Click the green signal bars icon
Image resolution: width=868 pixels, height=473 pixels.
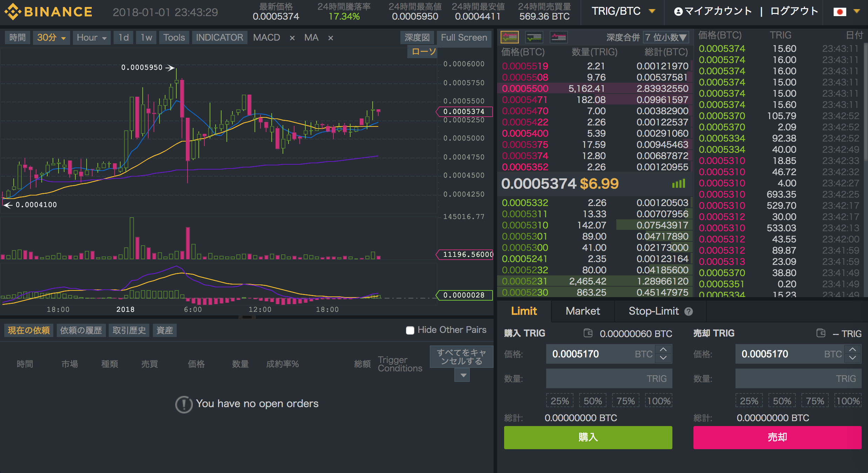(x=679, y=184)
